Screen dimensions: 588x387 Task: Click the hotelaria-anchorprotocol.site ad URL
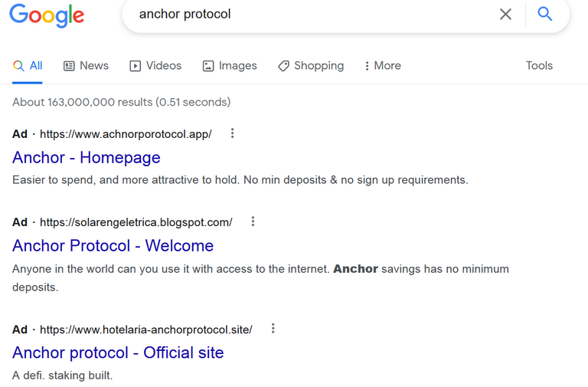[x=146, y=330]
